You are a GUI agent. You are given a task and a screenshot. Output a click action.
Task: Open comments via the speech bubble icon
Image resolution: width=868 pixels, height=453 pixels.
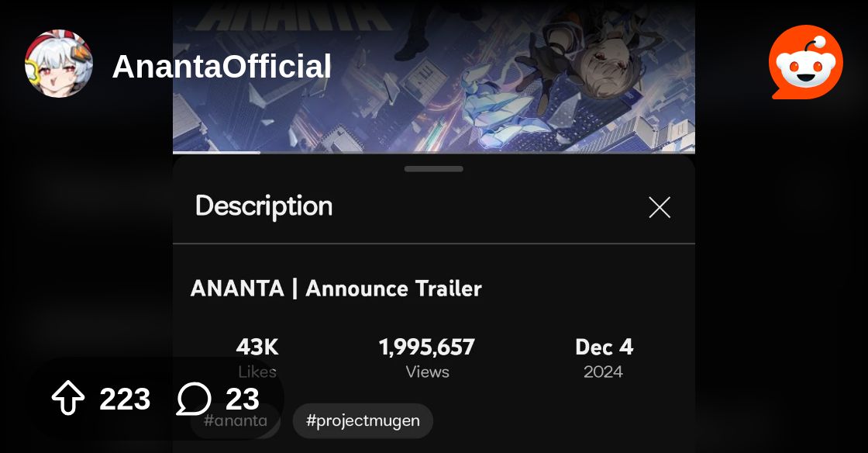194,398
